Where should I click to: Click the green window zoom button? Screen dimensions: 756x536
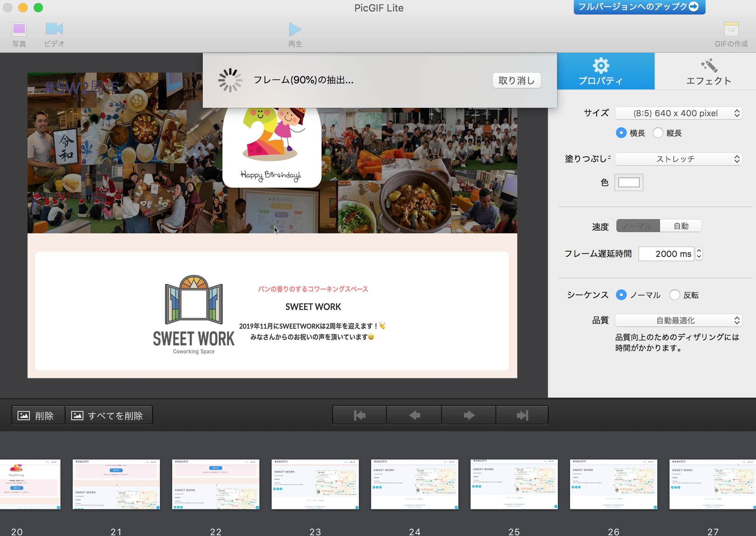[38, 8]
